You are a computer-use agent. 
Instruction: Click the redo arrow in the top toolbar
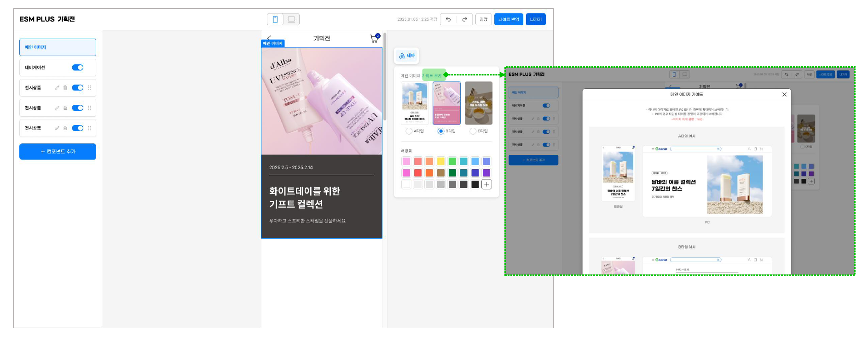pyautogui.click(x=464, y=19)
